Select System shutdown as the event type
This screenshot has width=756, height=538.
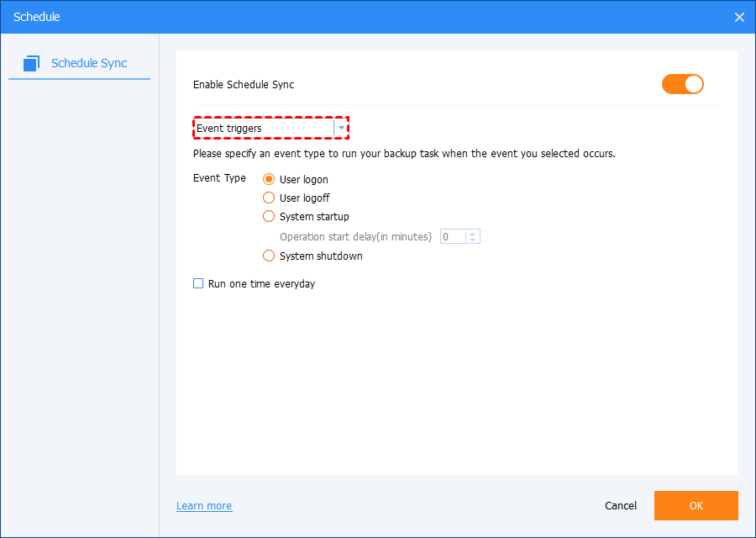(269, 256)
